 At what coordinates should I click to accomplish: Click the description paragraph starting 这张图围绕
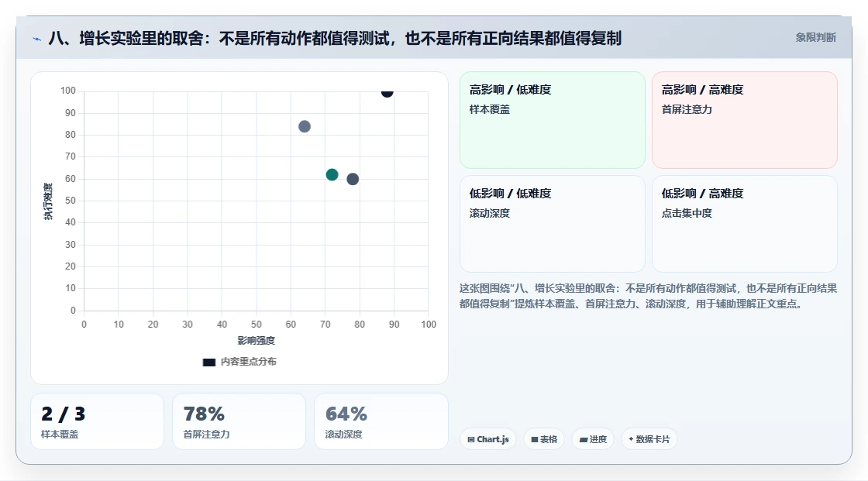(648, 296)
